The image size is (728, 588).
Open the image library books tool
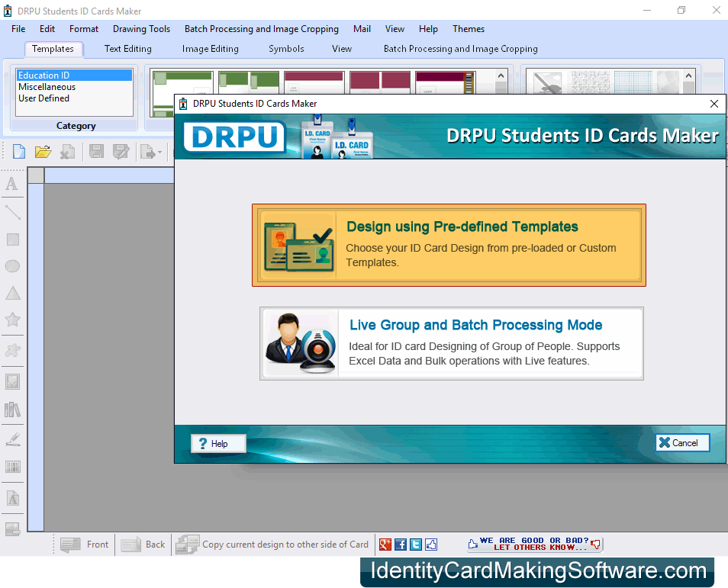click(x=12, y=410)
